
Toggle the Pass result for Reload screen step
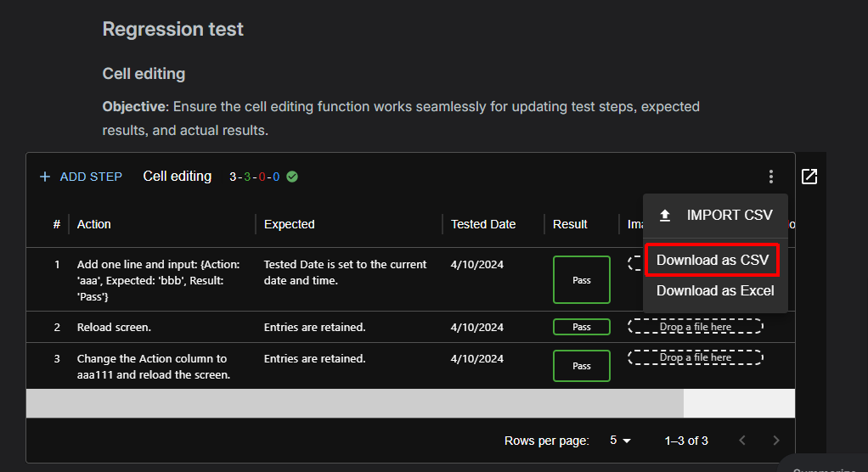[x=582, y=327]
